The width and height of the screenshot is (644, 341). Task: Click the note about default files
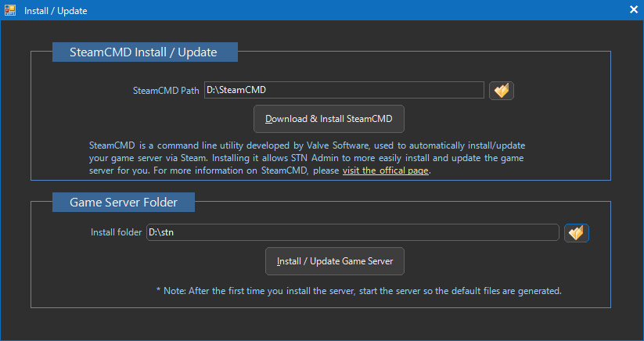tap(358, 290)
